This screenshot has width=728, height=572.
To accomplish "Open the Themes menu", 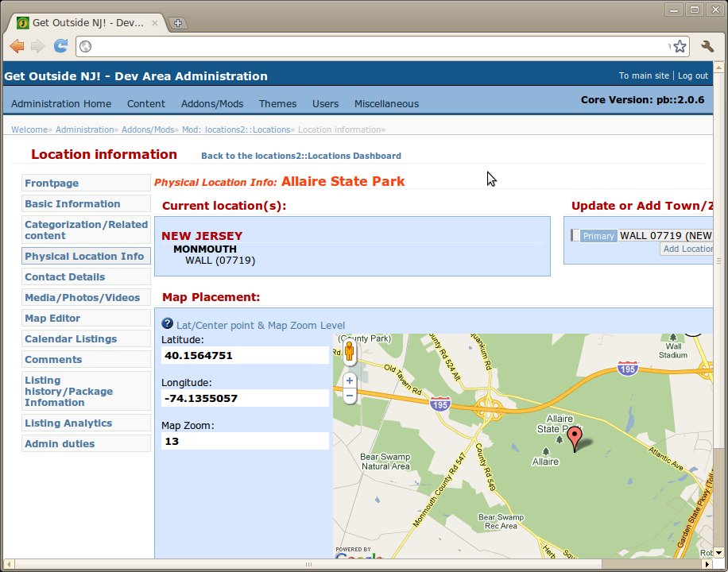I will coord(277,104).
